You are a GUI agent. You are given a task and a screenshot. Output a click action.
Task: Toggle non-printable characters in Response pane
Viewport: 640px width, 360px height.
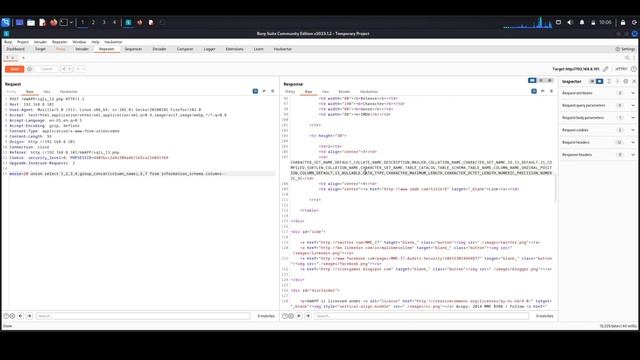pos(542,91)
